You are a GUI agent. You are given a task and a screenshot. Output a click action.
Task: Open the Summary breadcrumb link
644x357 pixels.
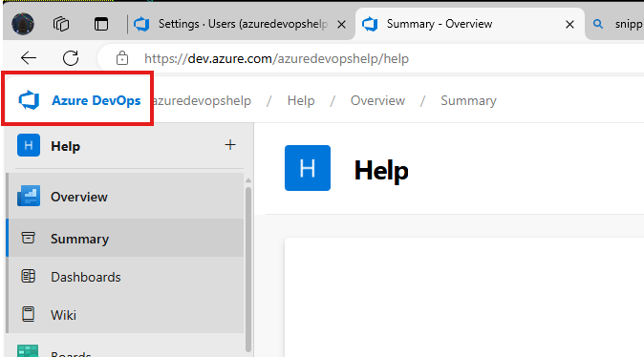click(468, 100)
